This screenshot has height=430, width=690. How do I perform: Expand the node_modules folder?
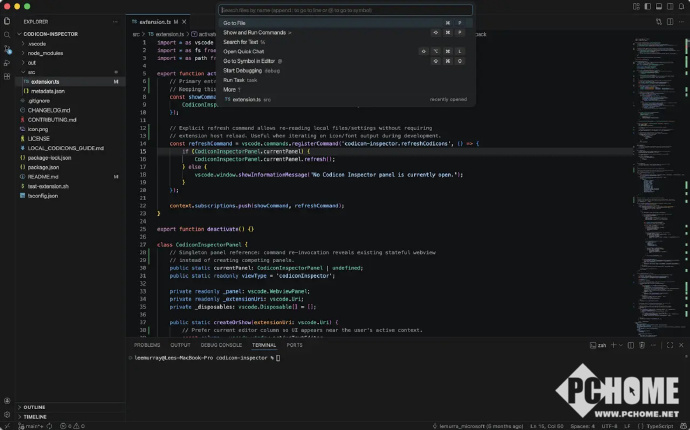pos(43,53)
